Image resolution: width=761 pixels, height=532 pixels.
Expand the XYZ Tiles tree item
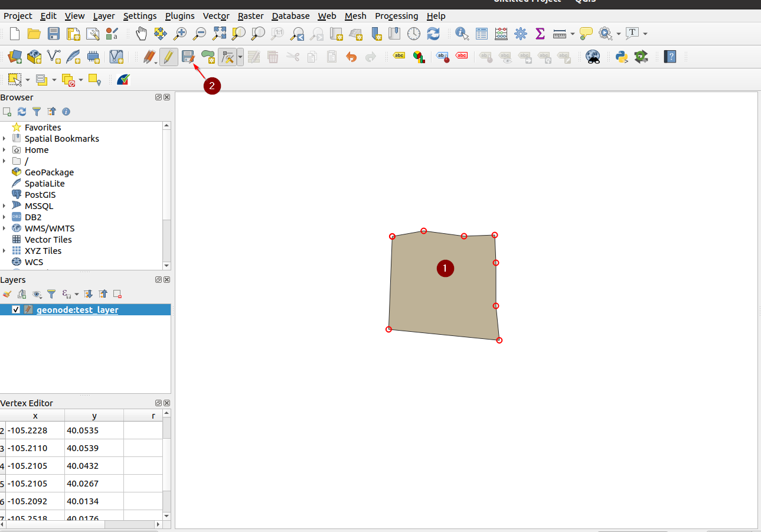tap(4, 251)
